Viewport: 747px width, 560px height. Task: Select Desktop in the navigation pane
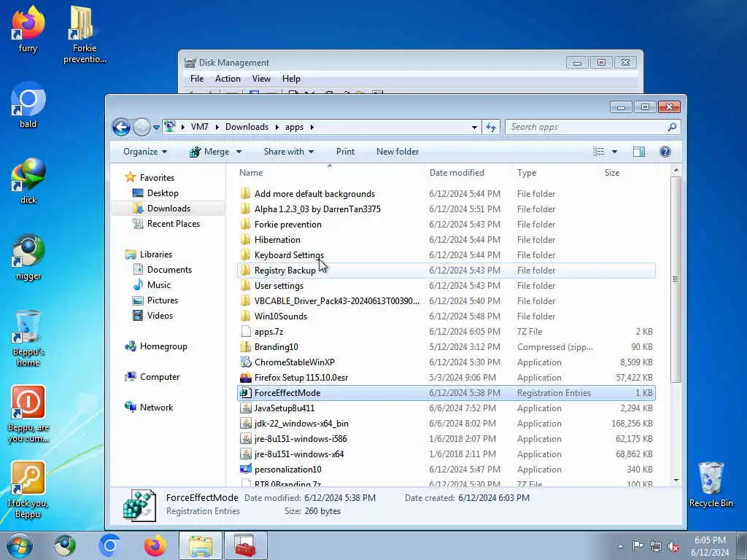tap(163, 192)
